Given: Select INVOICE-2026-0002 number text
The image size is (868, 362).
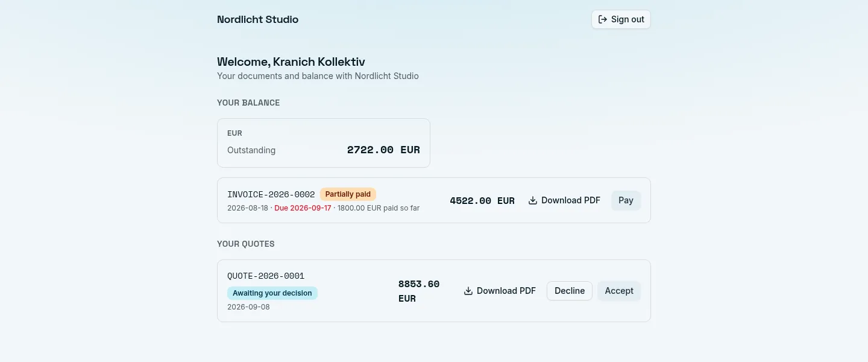Looking at the screenshot, I should point(271,194).
